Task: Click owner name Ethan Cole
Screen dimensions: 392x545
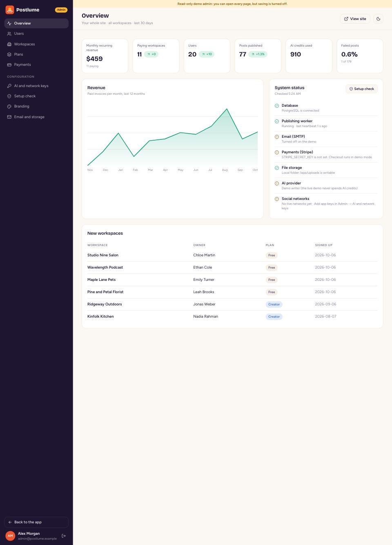Action: pos(203,267)
